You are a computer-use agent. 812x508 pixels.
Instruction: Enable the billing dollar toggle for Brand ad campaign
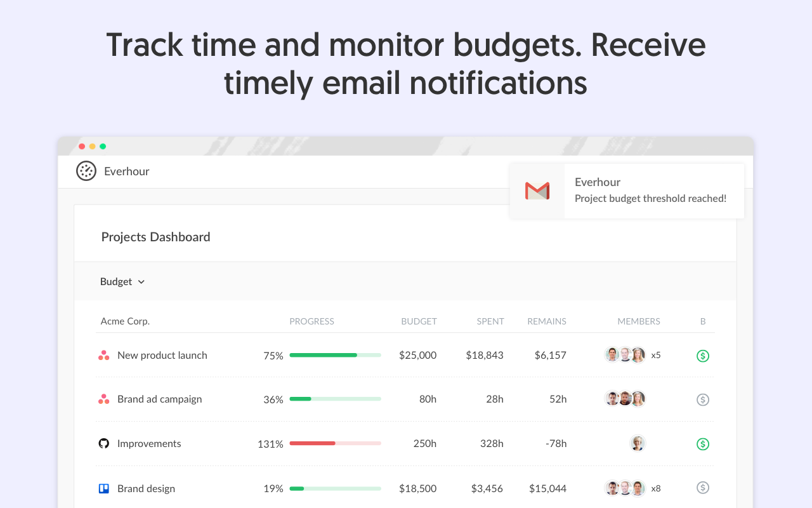coord(703,399)
